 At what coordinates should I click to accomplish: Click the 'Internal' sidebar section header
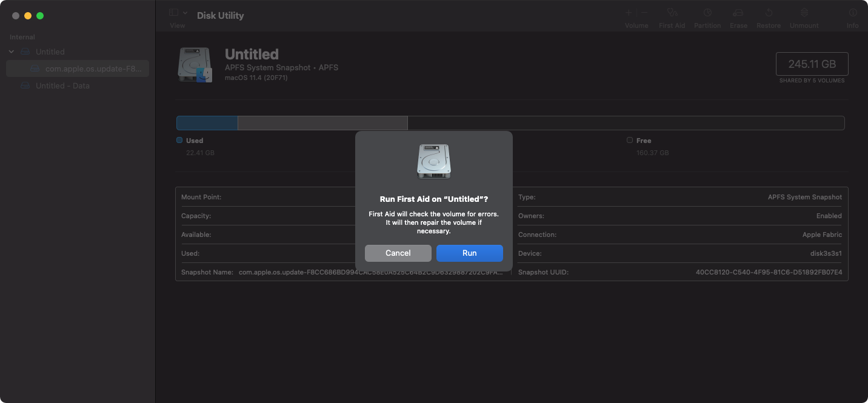(22, 37)
